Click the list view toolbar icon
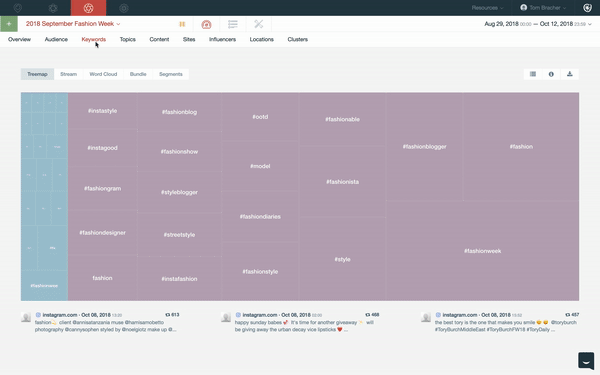 pos(233,24)
